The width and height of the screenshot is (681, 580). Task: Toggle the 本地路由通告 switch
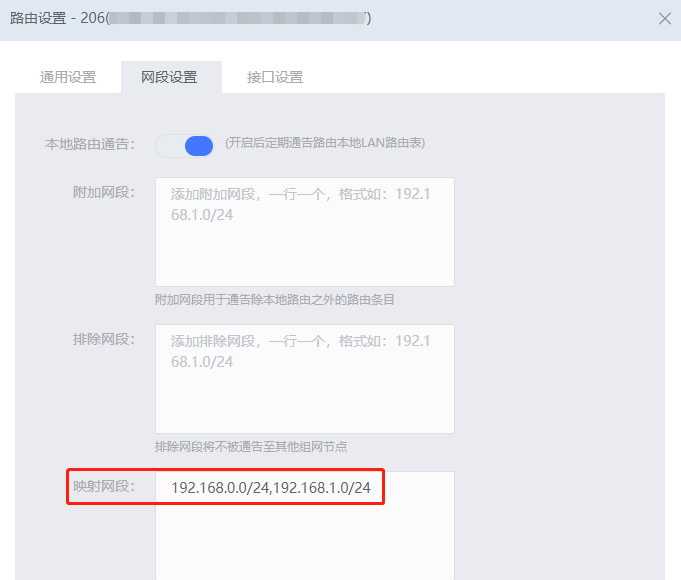coord(185,146)
